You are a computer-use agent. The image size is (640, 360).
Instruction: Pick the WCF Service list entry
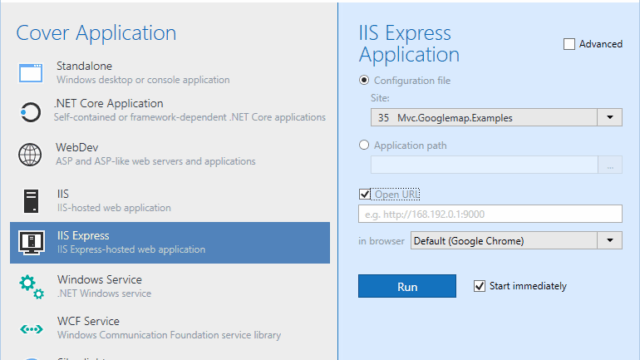tap(170, 328)
